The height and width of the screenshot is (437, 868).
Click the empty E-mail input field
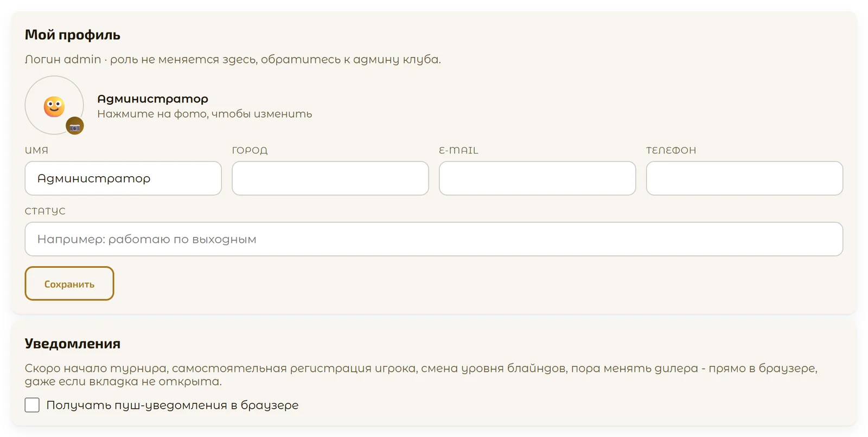pos(537,178)
